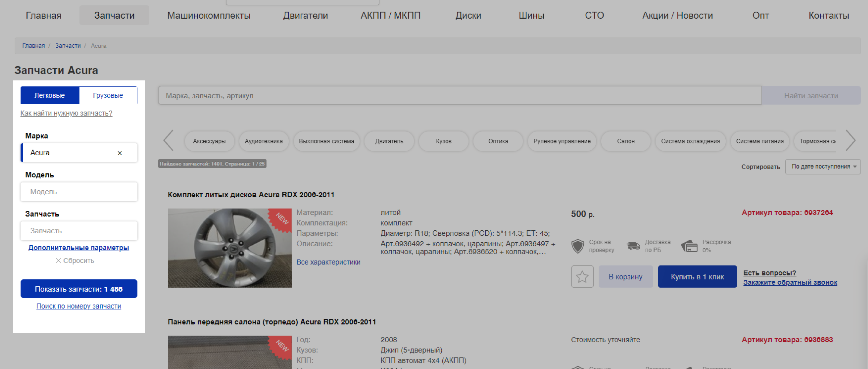Viewport: 868px width, 369px height.
Task: Filter by Система питания chip
Action: [760, 141]
